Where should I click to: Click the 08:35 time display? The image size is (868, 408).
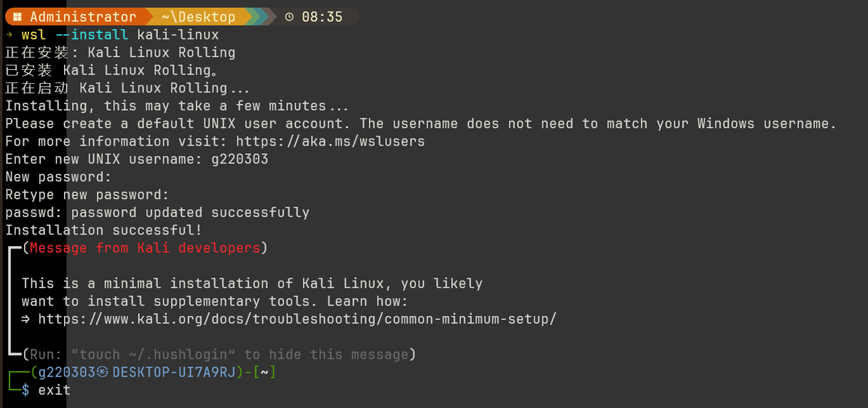coord(322,17)
